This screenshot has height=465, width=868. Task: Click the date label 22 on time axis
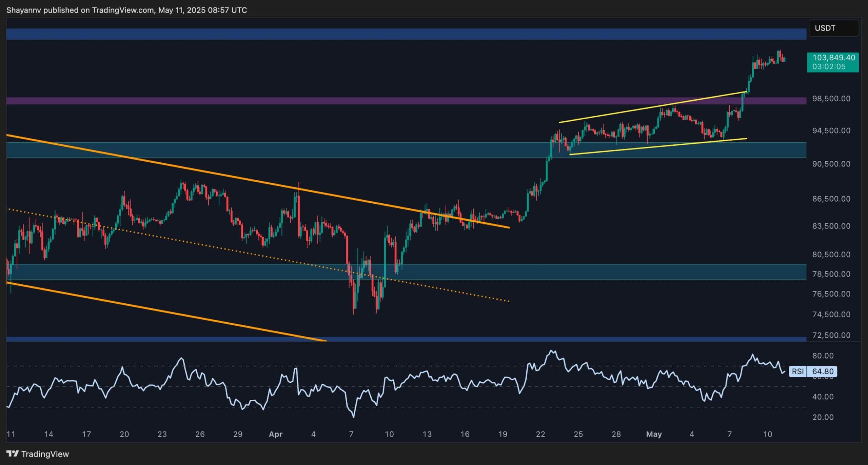click(540, 434)
